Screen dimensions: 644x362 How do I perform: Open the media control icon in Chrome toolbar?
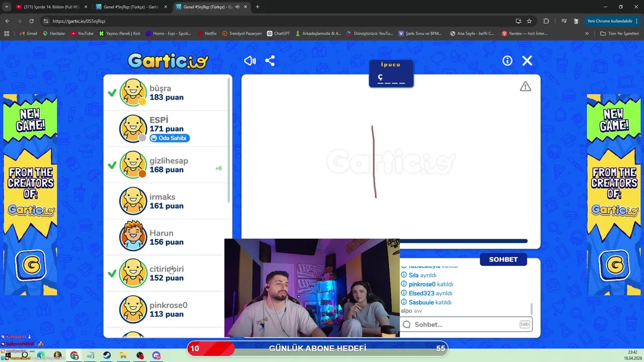[x=563, y=21]
